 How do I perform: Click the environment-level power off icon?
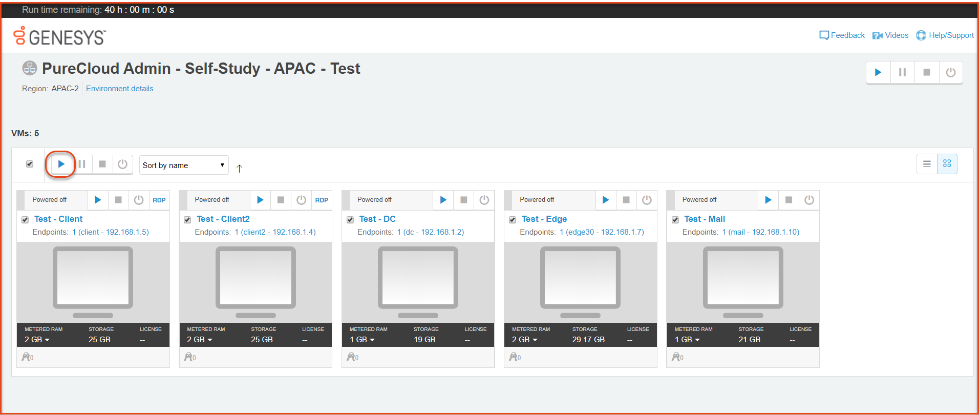click(950, 72)
